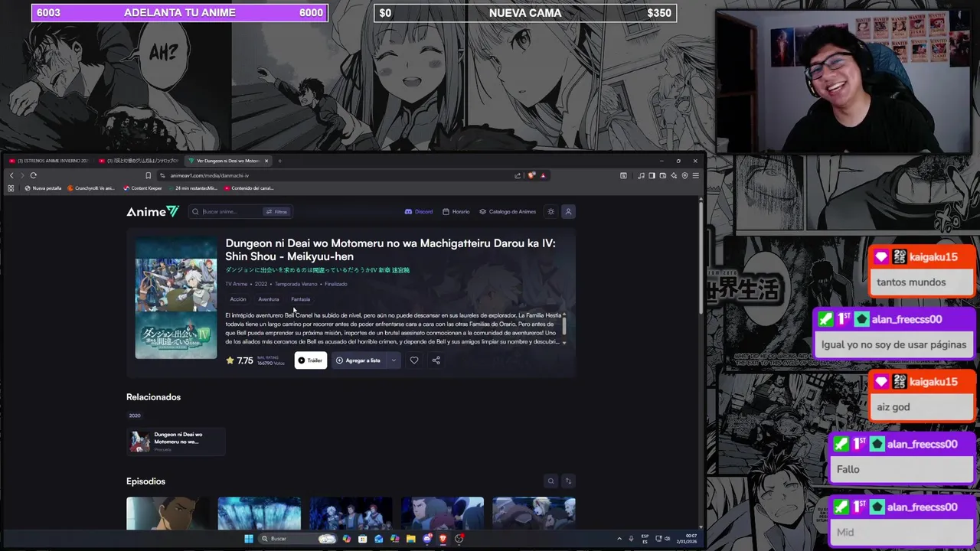The height and width of the screenshot is (551, 980).
Task: Click the Brave Rewards triangle icon
Action: point(543,176)
